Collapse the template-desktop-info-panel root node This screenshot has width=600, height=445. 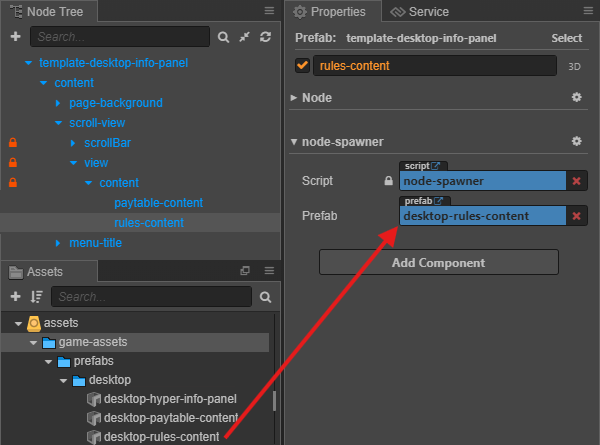coord(28,63)
